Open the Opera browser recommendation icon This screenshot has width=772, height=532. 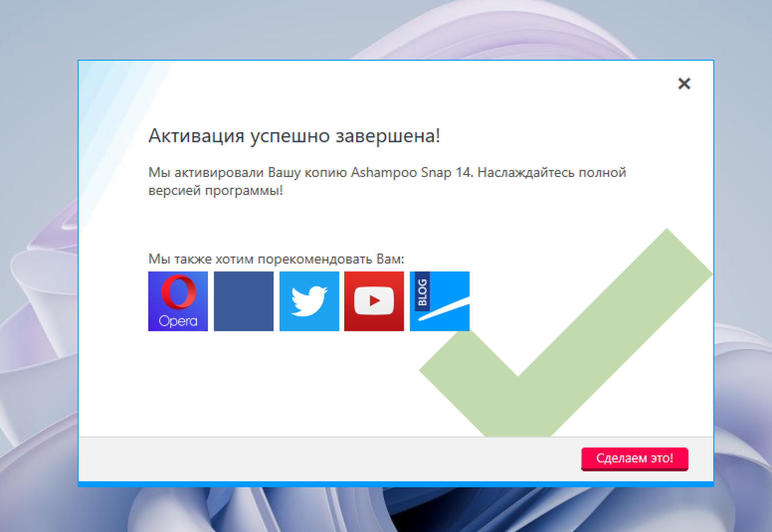pos(178,301)
